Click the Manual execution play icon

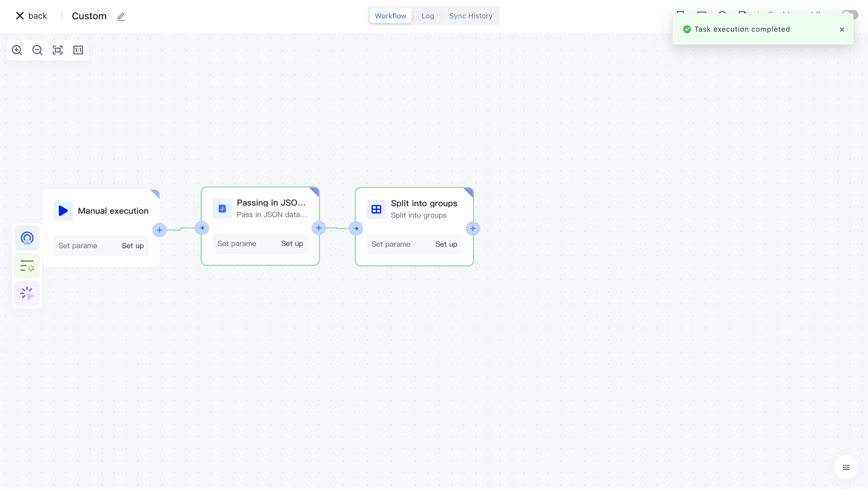63,211
